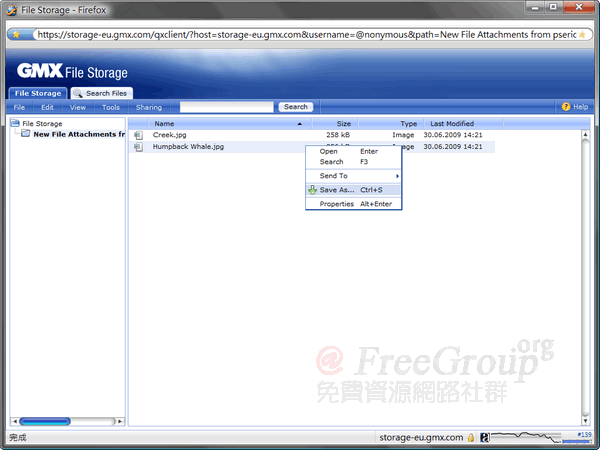The height and width of the screenshot is (450, 600).
Task: Close the Firefox window
Action: pos(579,7)
